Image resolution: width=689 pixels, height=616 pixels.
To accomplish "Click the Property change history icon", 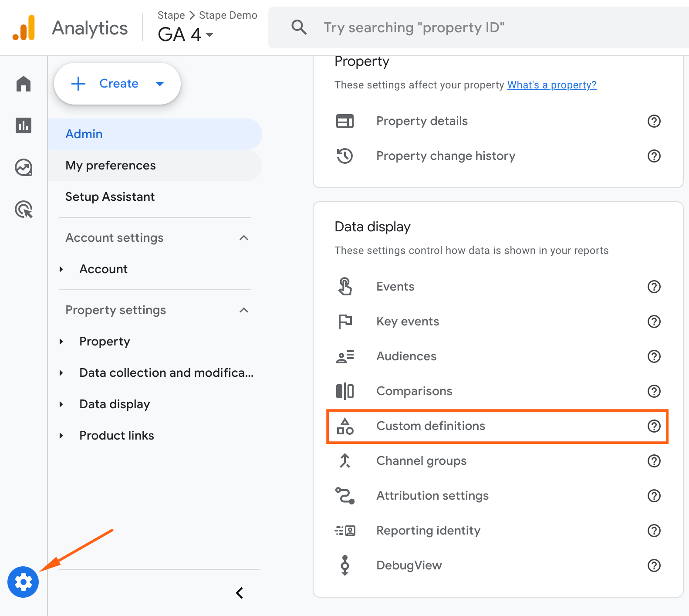I will coord(345,156).
